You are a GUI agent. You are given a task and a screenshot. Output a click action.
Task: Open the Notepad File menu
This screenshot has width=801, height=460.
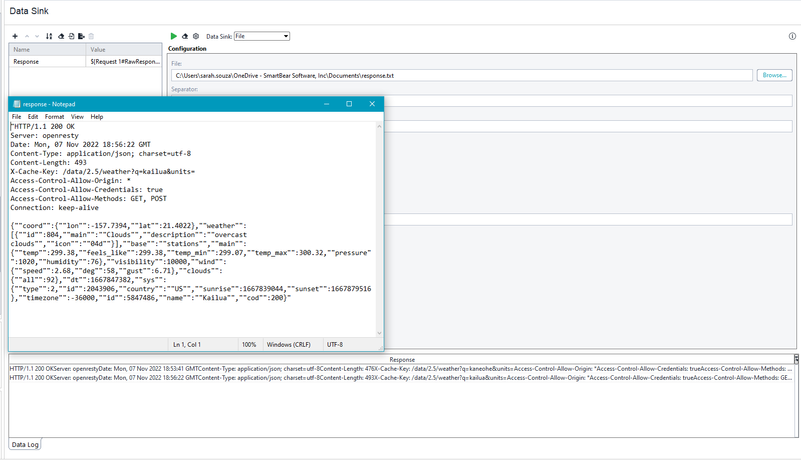click(17, 117)
